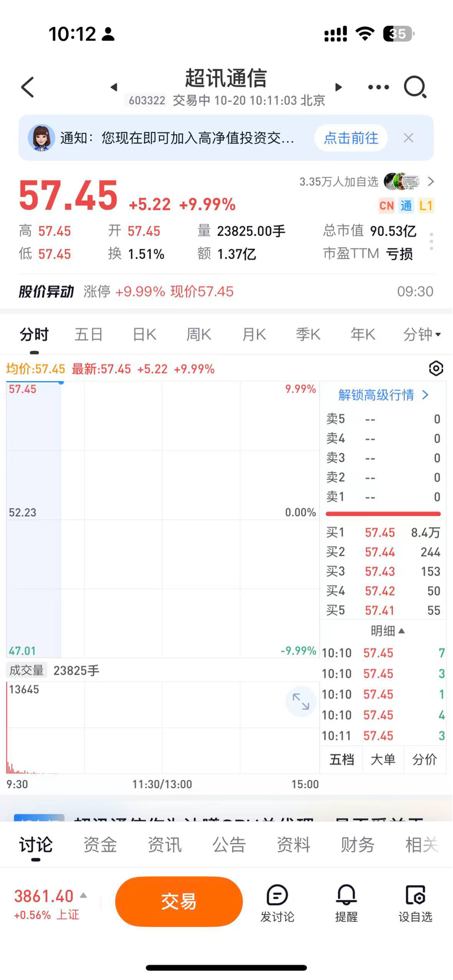Open the partially shown 相关 tab

[422, 845]
